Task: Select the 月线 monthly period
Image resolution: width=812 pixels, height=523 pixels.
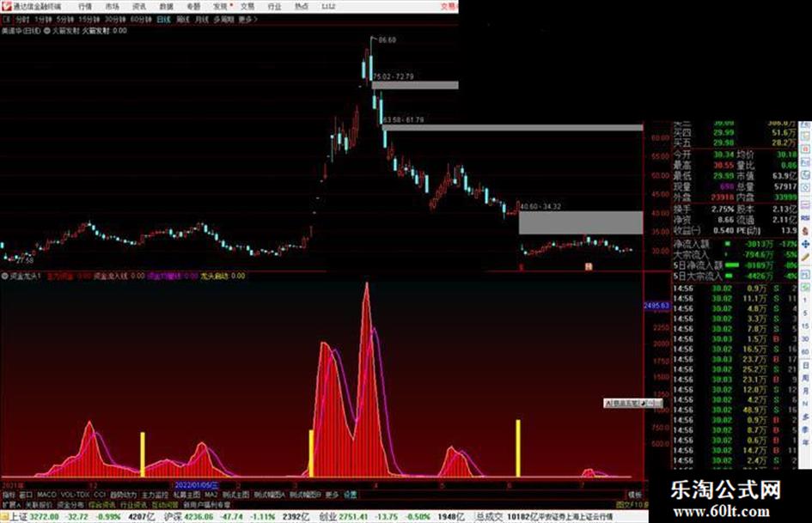Action: pos(201,20)
